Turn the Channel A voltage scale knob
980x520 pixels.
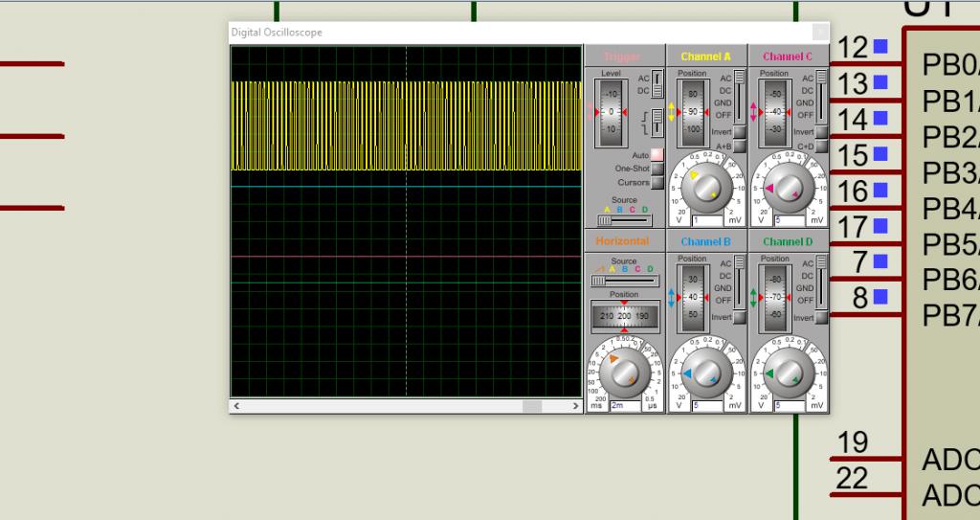[707, 187]
